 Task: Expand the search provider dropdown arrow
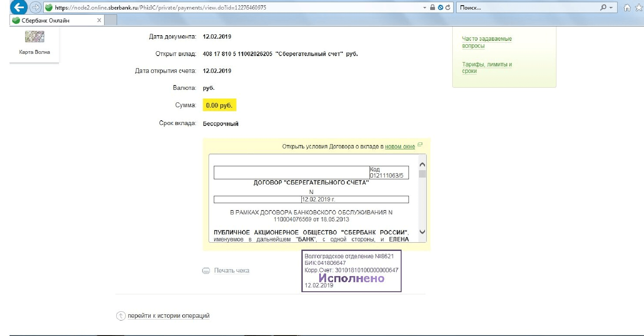[611, 8]
